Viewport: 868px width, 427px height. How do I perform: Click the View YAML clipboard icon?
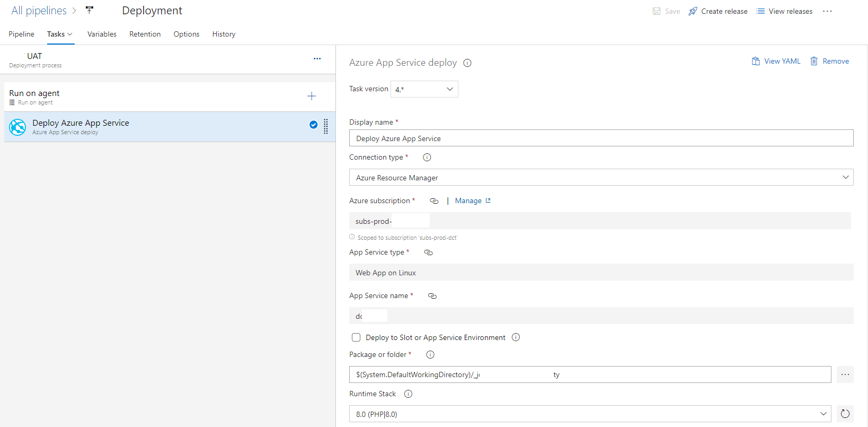point(756,61)
